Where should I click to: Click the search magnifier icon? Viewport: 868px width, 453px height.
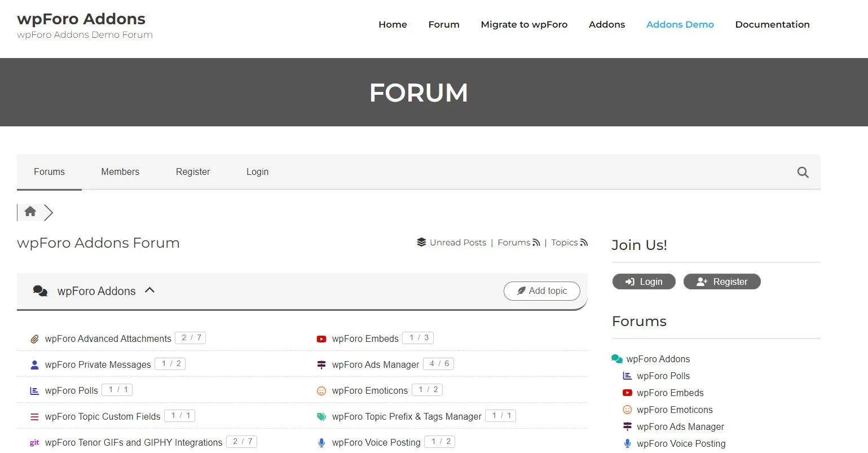click(803, 173)
